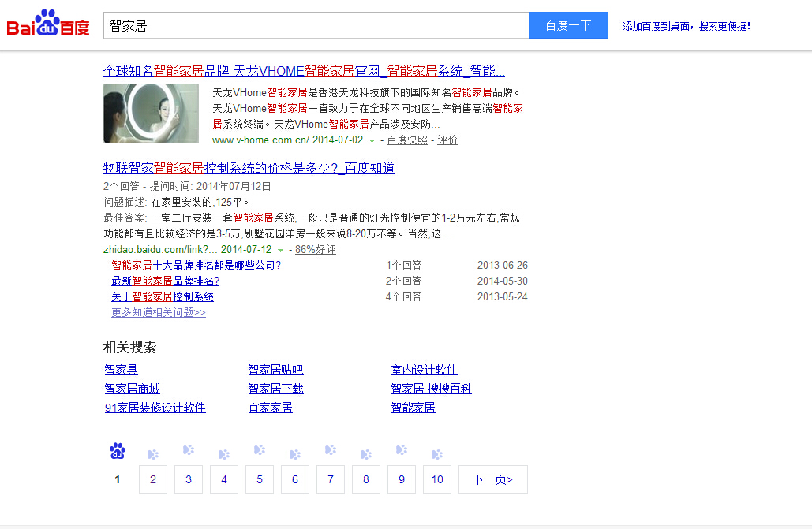Open the zhidao.baidu.com/link URL
The image size is (812, 529).
tap(160, 249)
